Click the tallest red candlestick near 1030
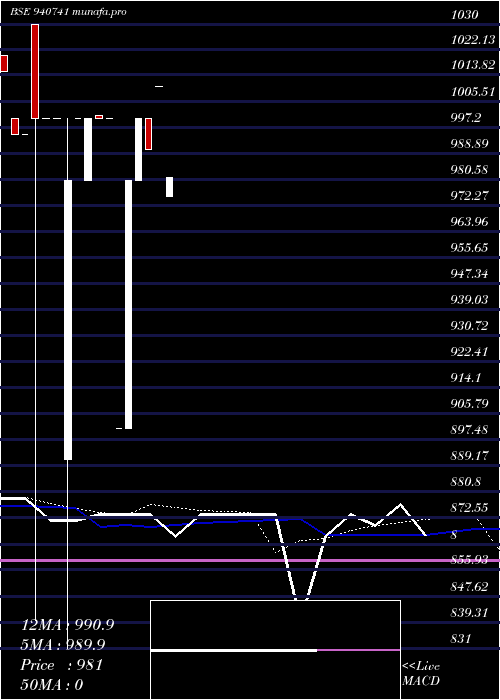 click(x=35, y=71)
